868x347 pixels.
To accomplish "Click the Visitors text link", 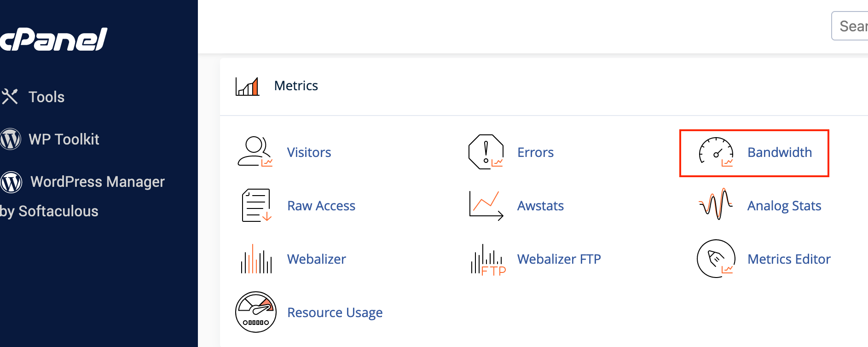I will pyautogui.click(x=309, y=152).
